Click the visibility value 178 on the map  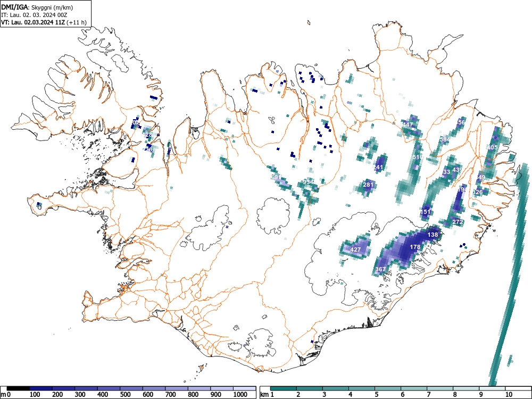(415, 247)
